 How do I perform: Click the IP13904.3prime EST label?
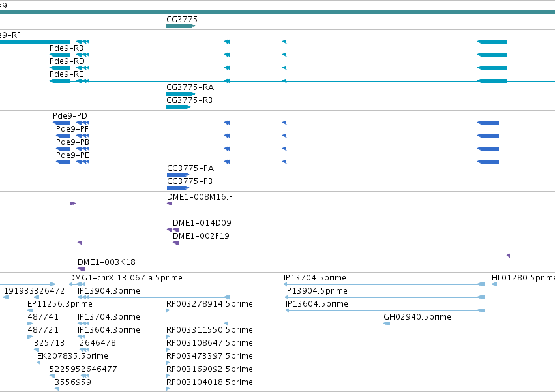click(109, 291)
